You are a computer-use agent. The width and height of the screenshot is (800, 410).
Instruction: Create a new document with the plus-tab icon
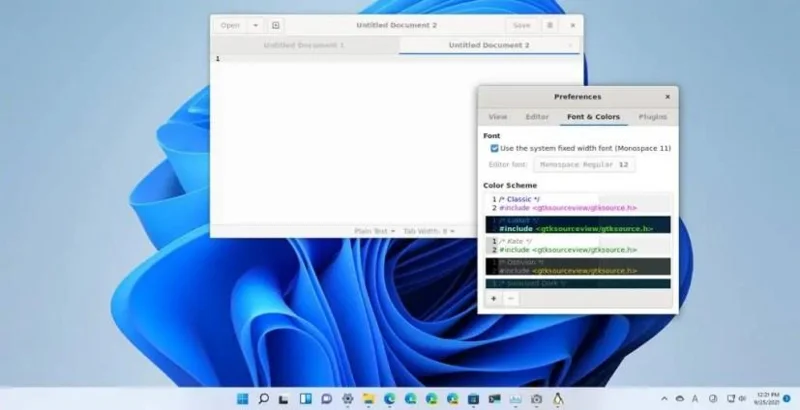pyautogui.click(x=276, y=25)
